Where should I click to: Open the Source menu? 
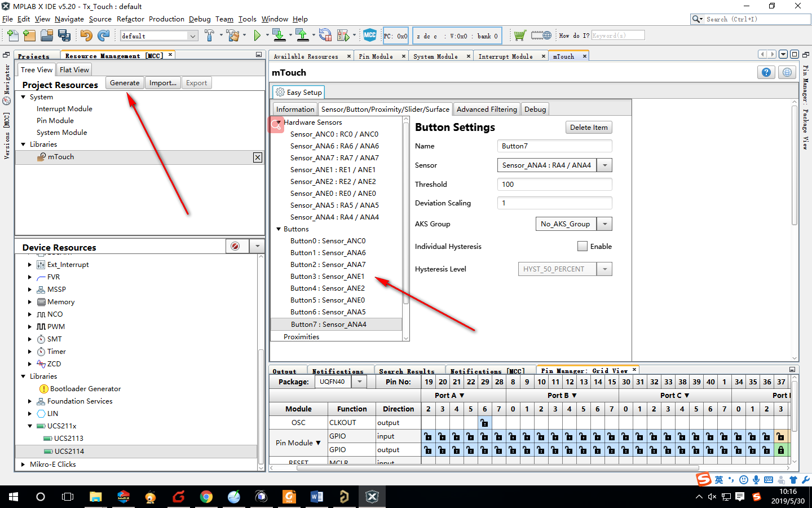coord(100,19)
